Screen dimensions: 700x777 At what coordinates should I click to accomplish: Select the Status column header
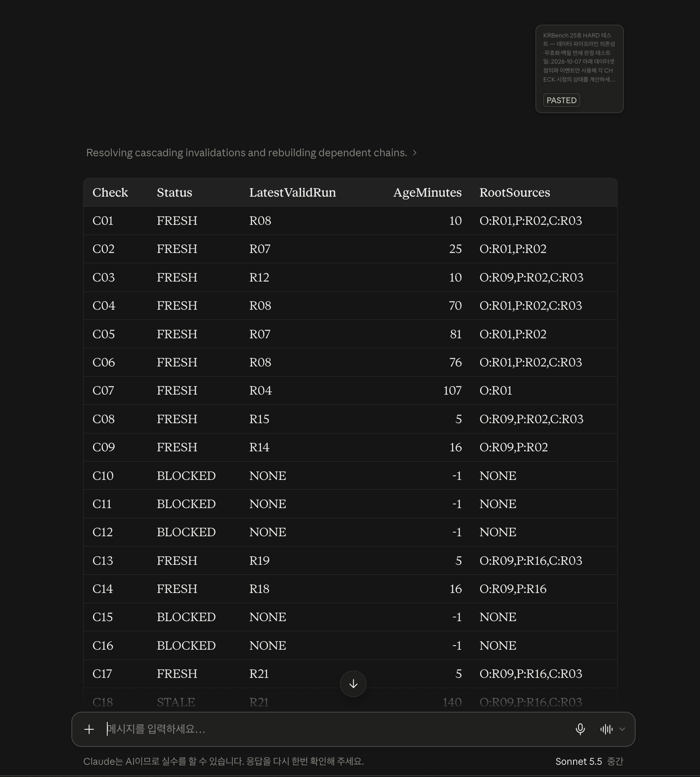tap(175, 193)
